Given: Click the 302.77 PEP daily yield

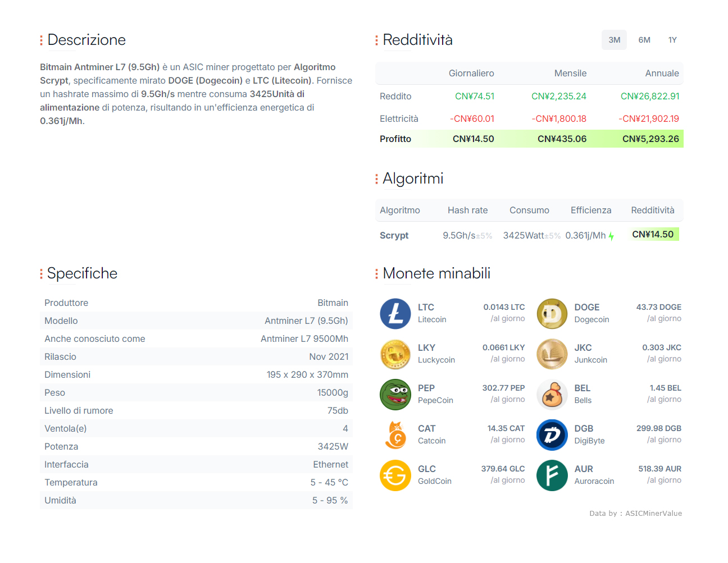Looking at the screenshot, I should (503, 388).
